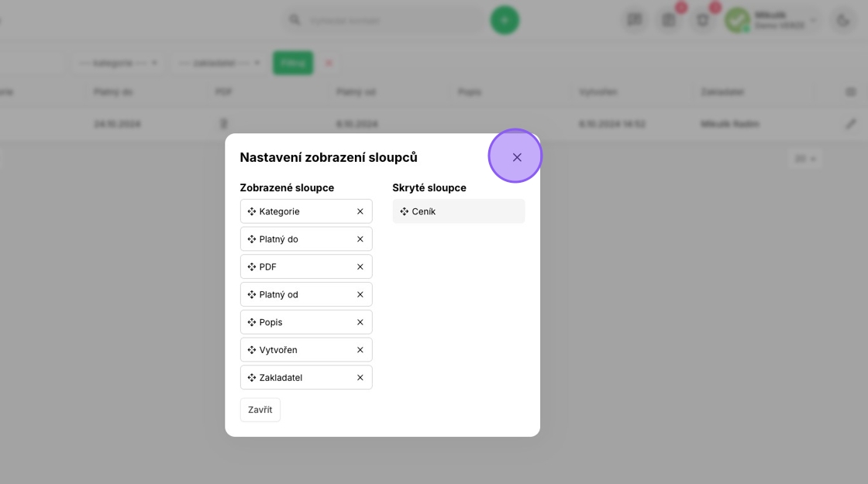Click the move handle of PDF
This screenshot has width=868, height=484.
click(x=251, y=266)
